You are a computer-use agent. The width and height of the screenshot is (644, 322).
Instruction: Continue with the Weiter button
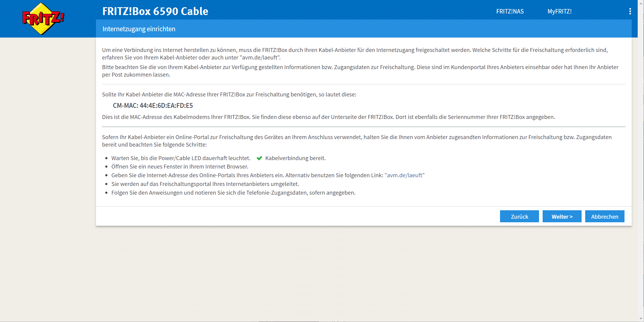[x=562, y=217]
